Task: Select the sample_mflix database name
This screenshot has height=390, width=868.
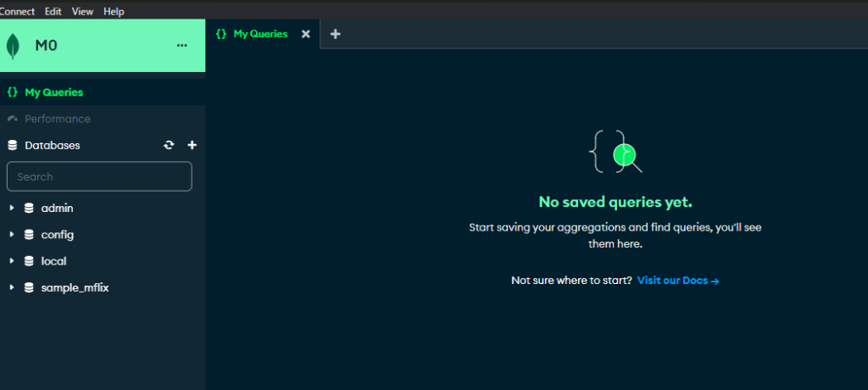Action: [x=75, y=288]
